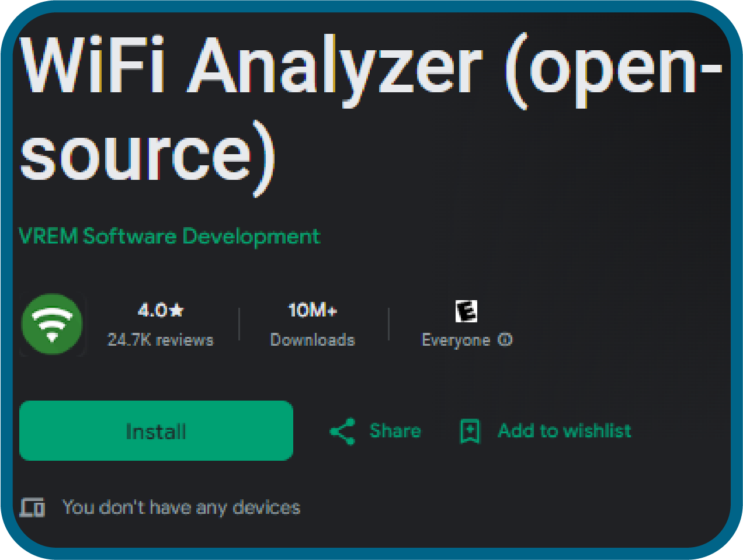Screen dimensions: 743x560
Task: Click the info icon beside Everyone
Action: tap(505, 340)
